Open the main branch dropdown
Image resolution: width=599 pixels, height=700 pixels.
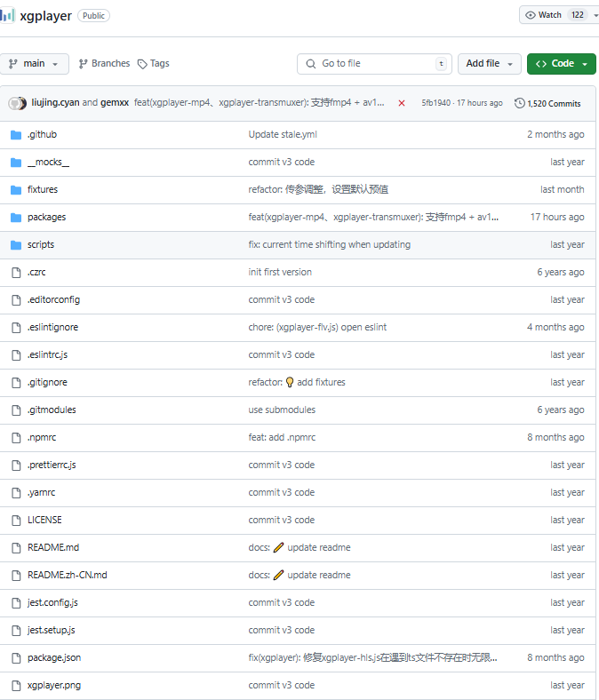point(35,64)
